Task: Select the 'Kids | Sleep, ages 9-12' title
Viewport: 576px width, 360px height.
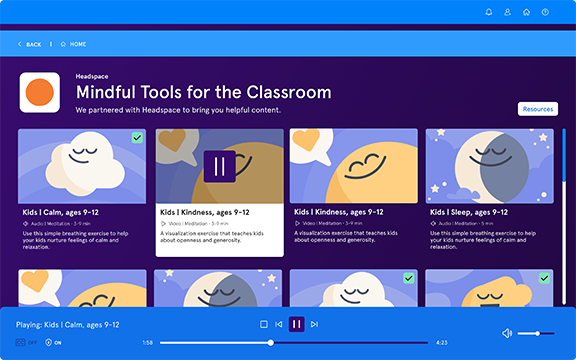Action: [469, 212]
